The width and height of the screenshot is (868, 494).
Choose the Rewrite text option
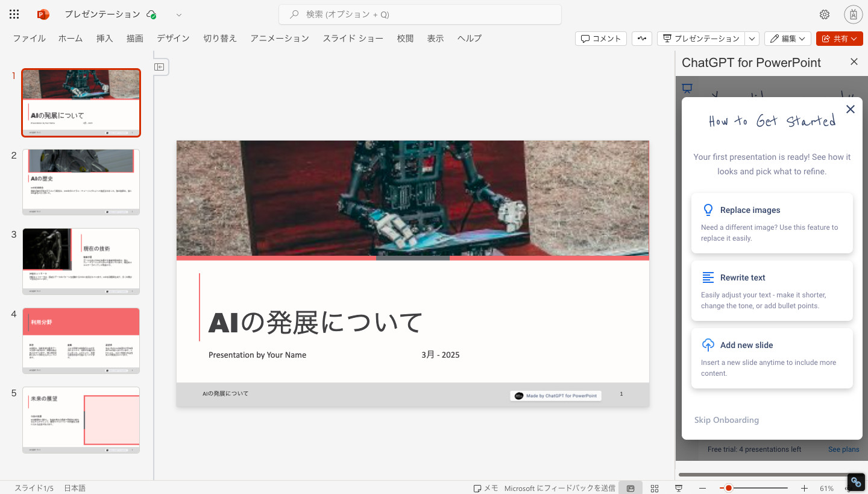pos(772,291)
